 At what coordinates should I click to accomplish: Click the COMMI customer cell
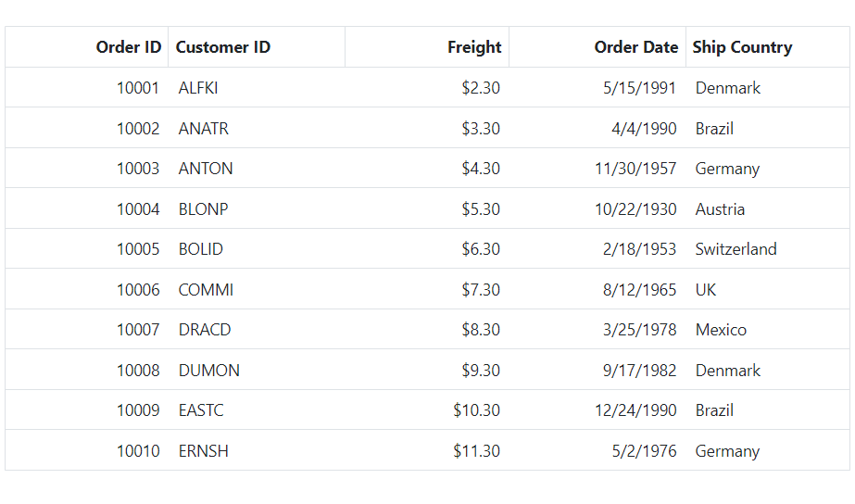(x=257, y=290)
